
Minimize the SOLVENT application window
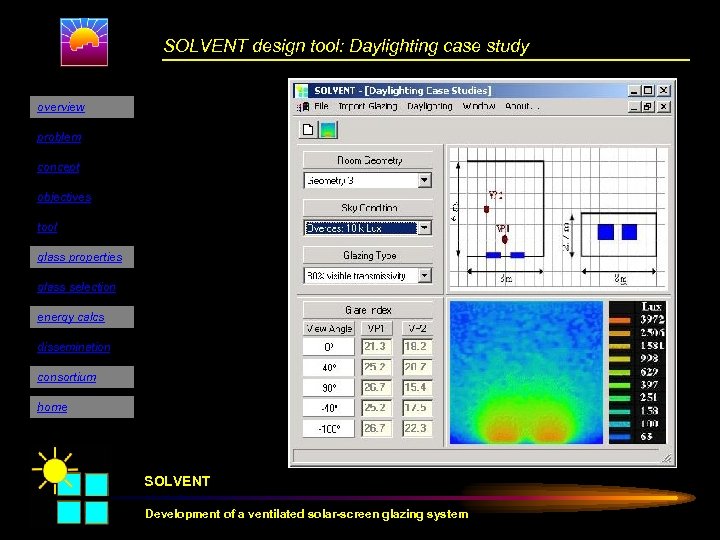[634, 90]
